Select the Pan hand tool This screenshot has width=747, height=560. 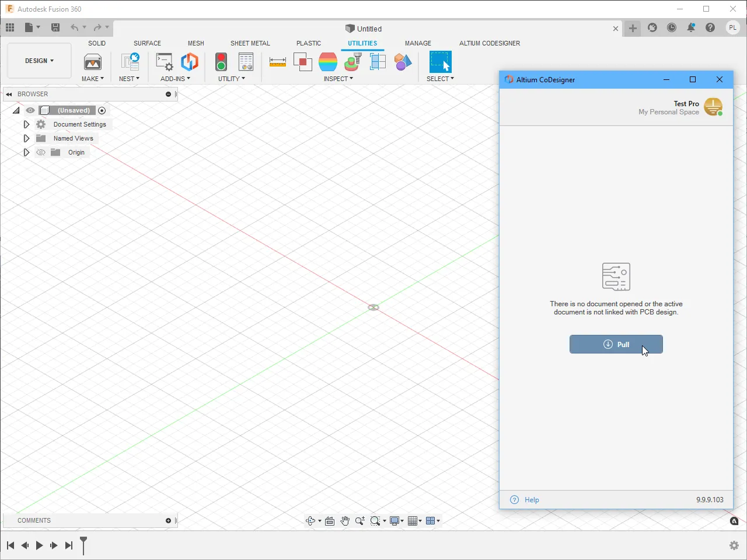pyautogui.click(x=345, y=521)
